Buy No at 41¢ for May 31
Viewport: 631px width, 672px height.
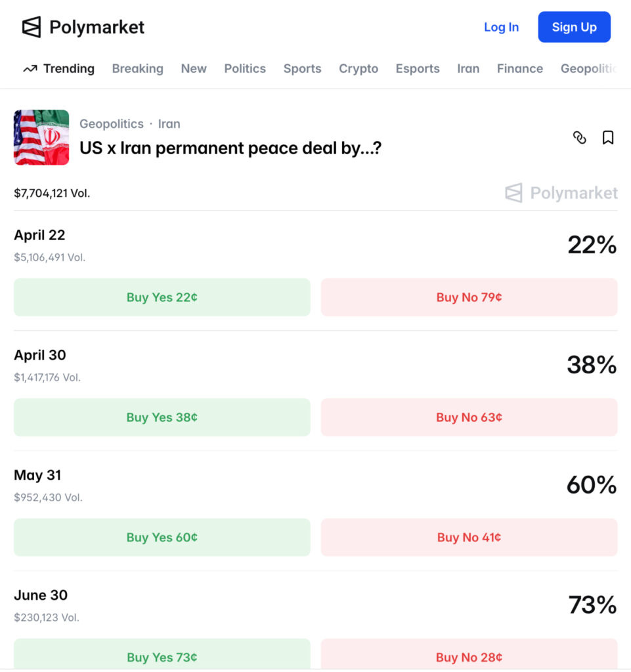(469, 537)
